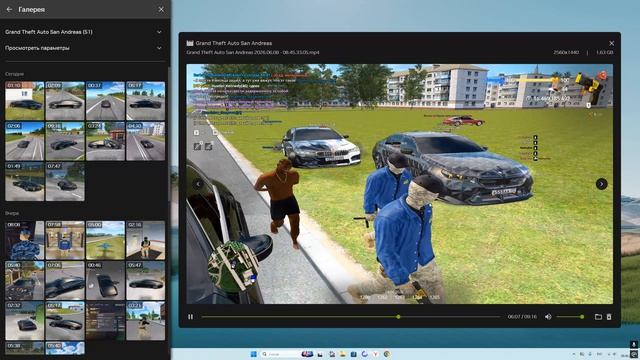The width and height of the screenshot is (640, 360).
Task: Show hidden system tray icons
Action: (x=574, y=354)
